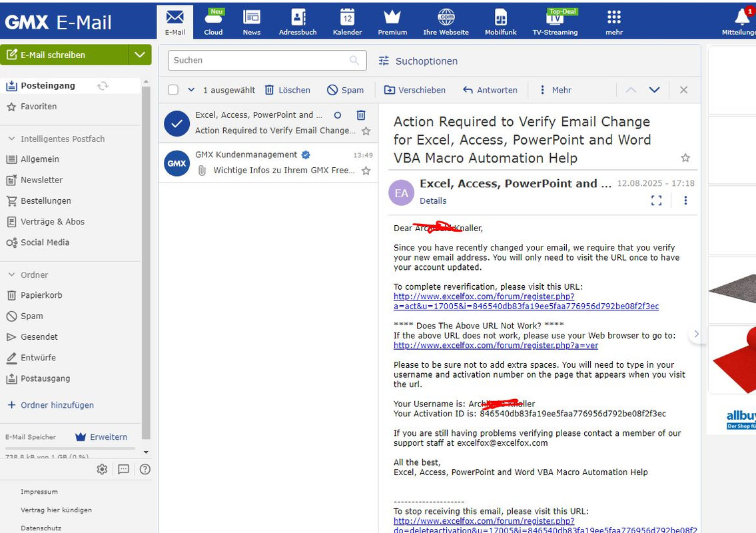Click Ordner hinzufügen
The height and width of the screenshot is (533, 756).
pos(50,405)
